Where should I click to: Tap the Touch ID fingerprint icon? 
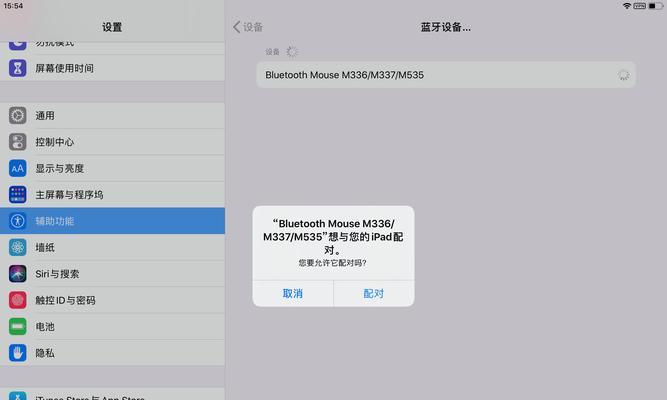pos(17,300)
